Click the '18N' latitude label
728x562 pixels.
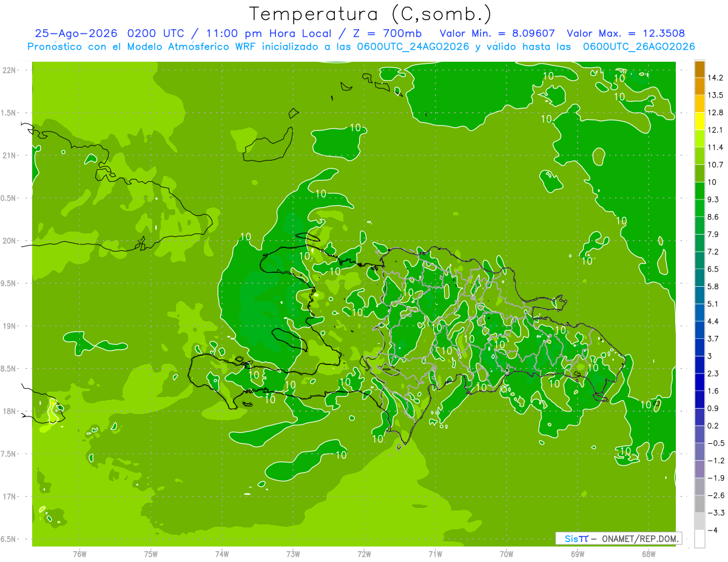click(x=9, y=411)
